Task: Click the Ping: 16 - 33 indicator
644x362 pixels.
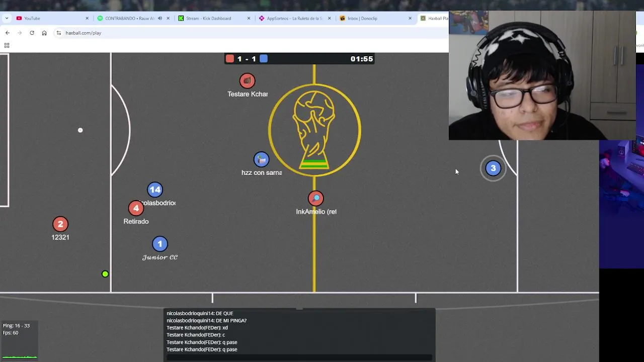Action: coord(16,325)
